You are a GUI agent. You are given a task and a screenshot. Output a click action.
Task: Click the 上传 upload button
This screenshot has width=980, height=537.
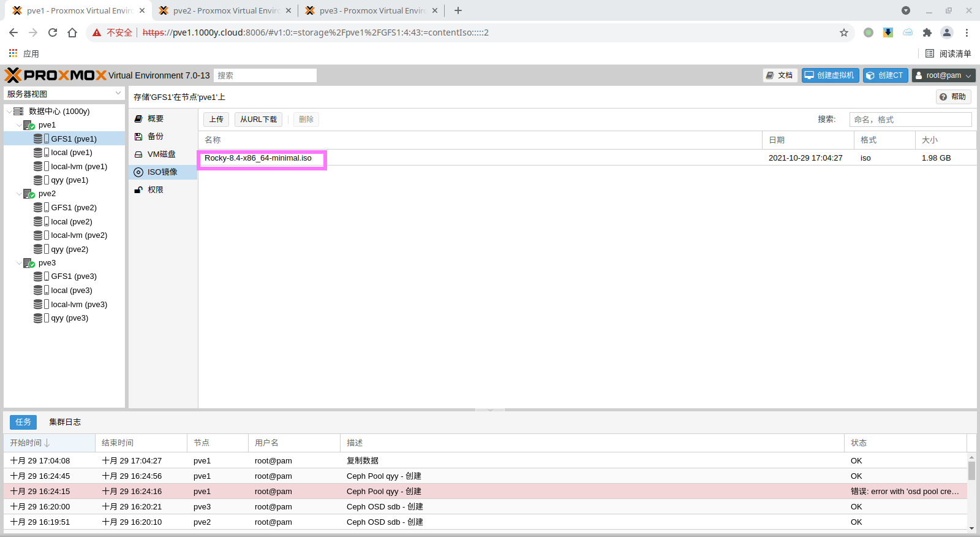(216, 120)
